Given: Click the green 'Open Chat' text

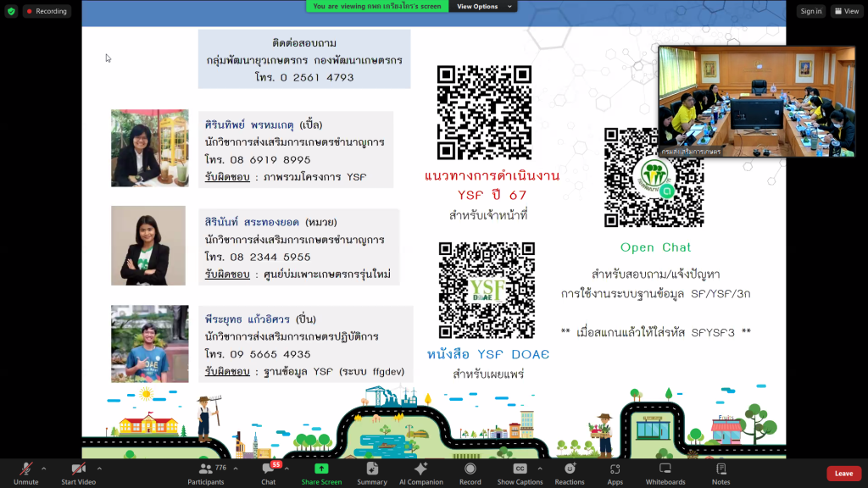Looking at the screenshot, I should coord(655,247).
